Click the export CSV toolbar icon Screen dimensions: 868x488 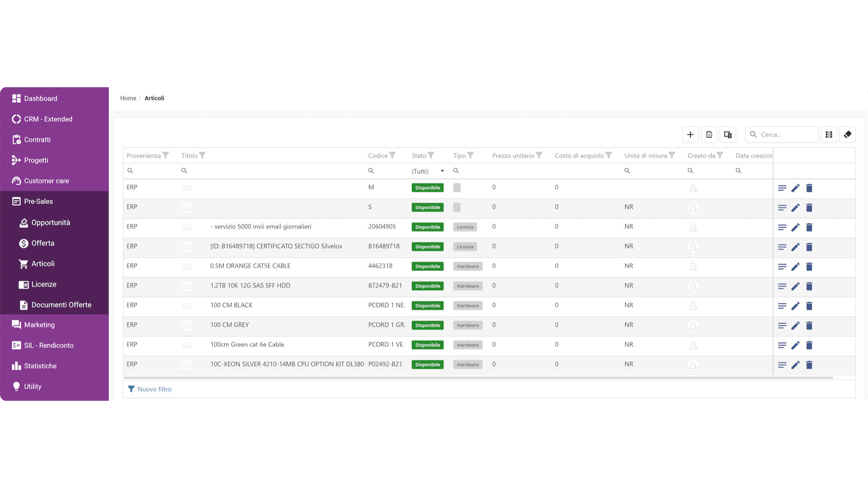709,135
